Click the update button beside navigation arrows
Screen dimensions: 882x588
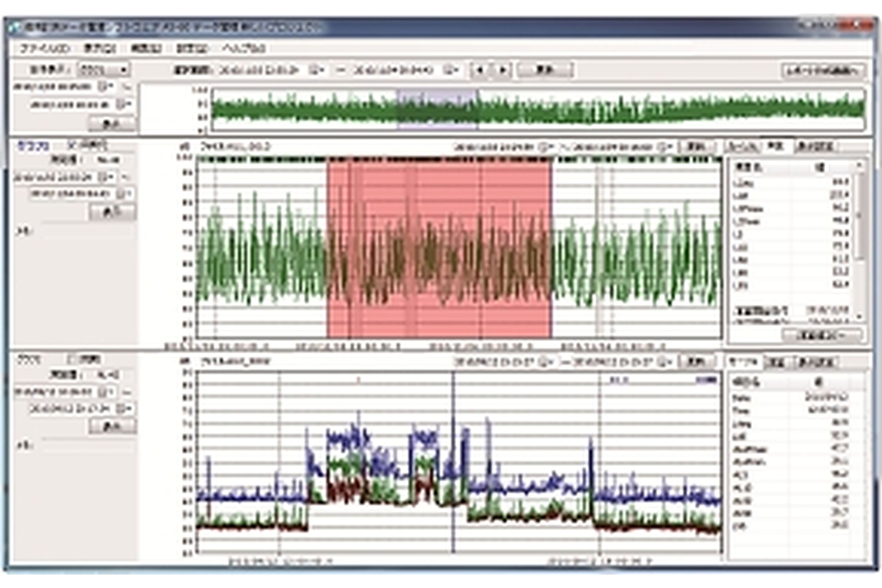click(545, 70)
